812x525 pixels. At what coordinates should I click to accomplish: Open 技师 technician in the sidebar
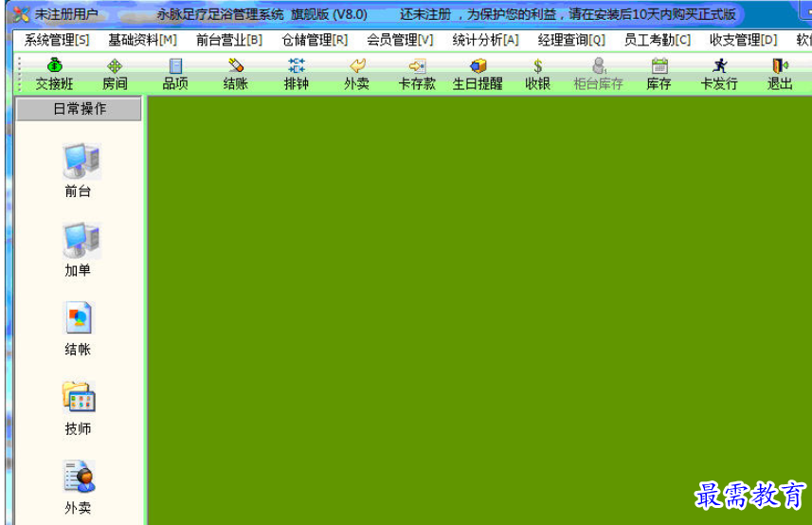(x=79, y=408)
